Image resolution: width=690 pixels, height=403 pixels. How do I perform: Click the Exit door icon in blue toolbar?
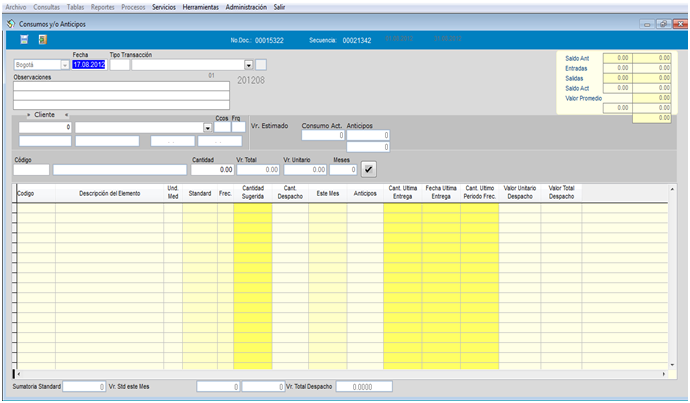coord(42,40)
